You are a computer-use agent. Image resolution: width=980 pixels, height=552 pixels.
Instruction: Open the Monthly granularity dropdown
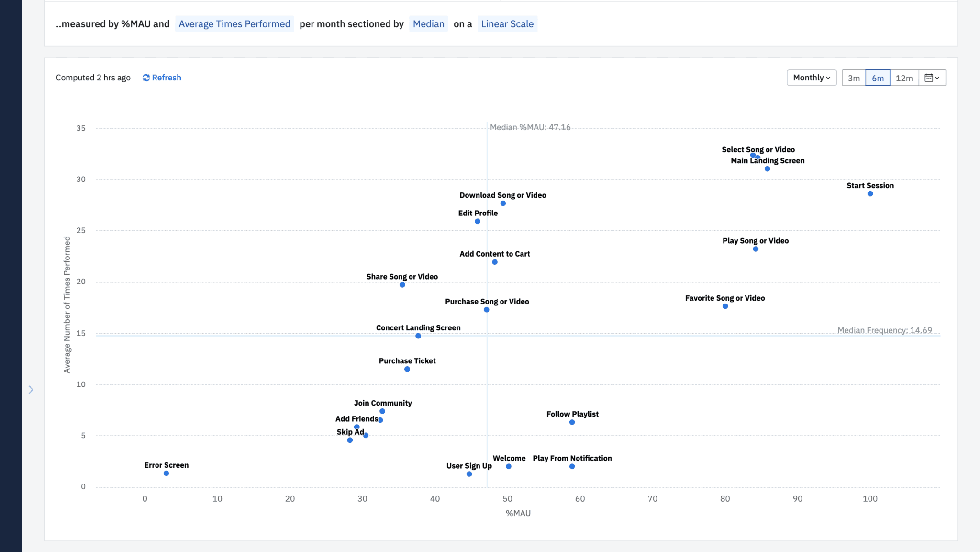coord(812,78)
